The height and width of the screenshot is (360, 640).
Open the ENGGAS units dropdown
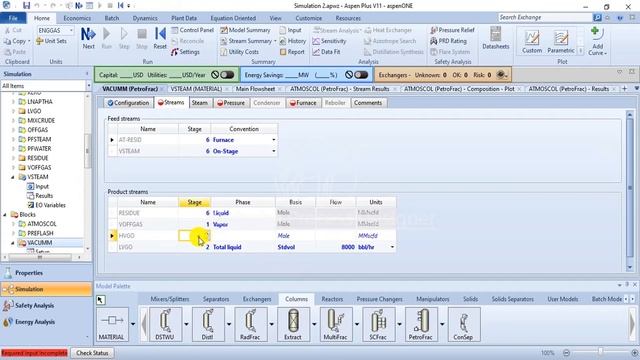pyautogui.click(x=71, y=30)
